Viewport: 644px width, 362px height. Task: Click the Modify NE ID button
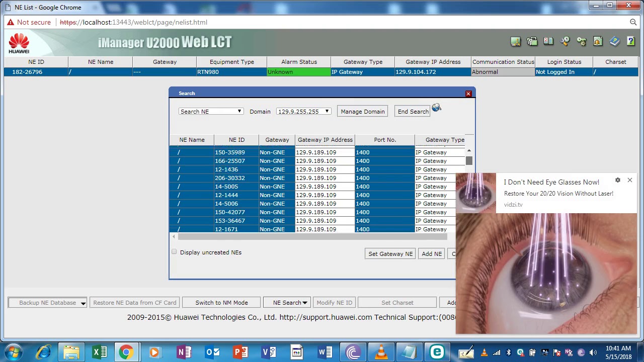point(335,303)
